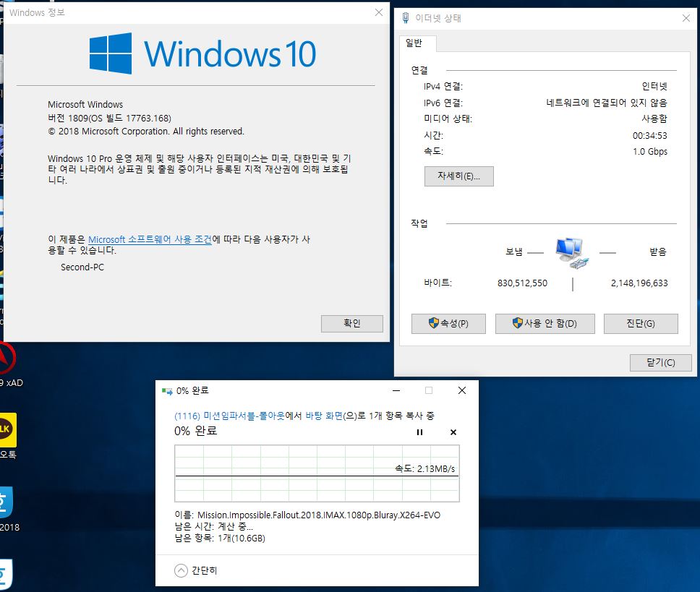Click the IPv4 연결 value 인터넷
700x592 pixels.
pyautogui.click(x=654, y=86)
